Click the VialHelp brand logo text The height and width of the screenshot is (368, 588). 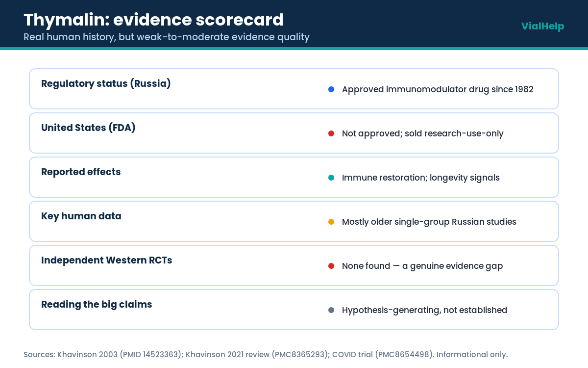pyautogui.click(x=542, y=26)
